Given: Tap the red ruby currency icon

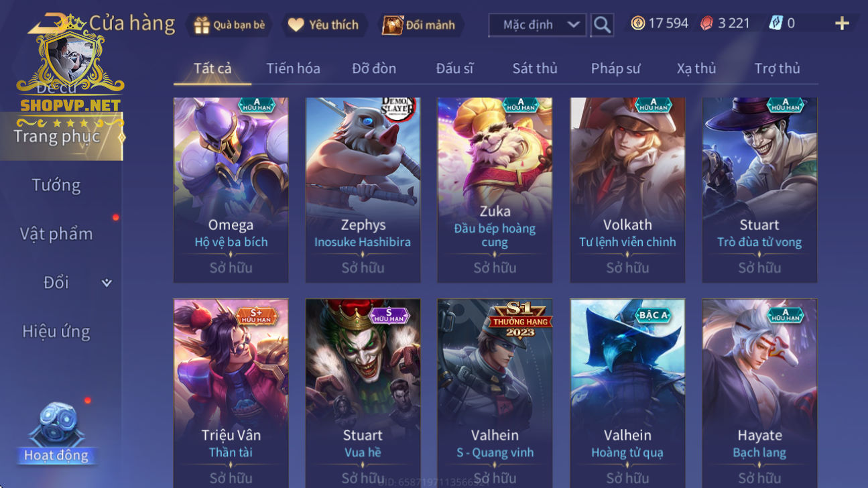Looking at the screenshot, I should point(706,23).
